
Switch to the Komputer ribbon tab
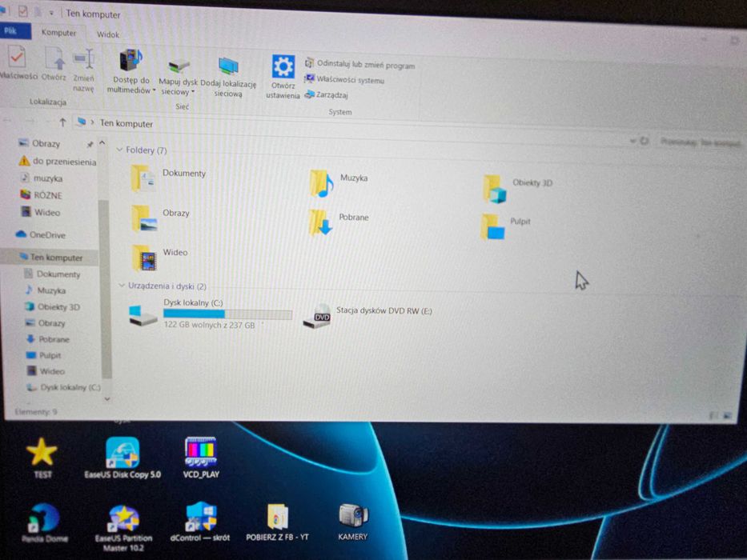[58, 33]
